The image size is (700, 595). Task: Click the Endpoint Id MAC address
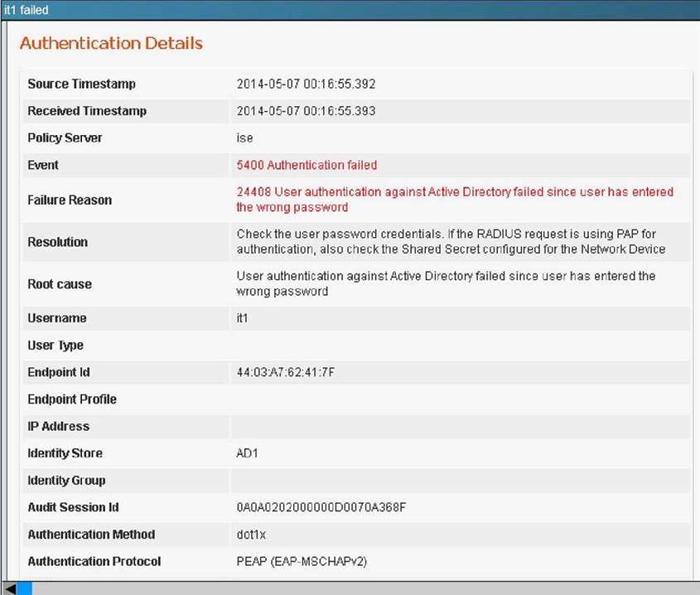point(286,372)
